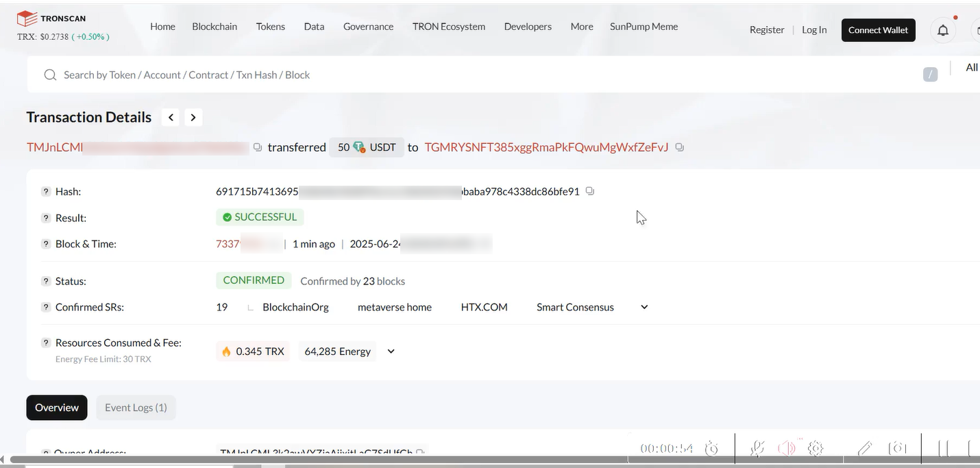Open the Blockchain menu

(x=215, y=27)
